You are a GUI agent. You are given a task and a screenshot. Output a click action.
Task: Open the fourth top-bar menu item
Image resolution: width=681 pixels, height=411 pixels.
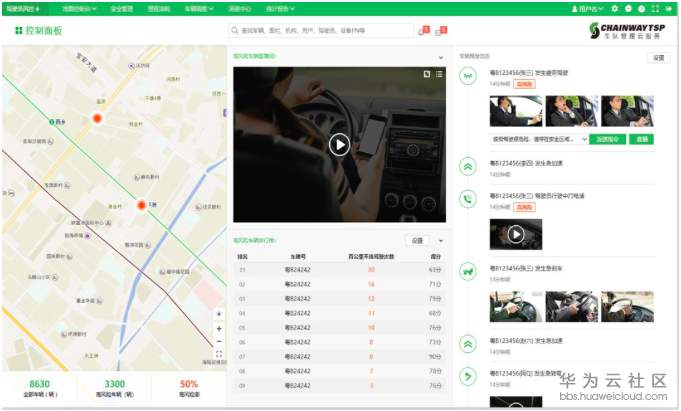coord(159,9)
